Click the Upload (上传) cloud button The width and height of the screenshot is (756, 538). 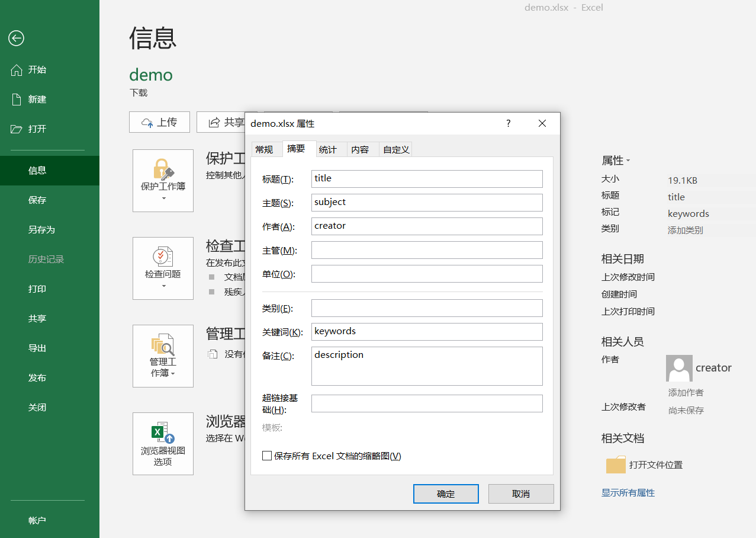click(159, 122)
